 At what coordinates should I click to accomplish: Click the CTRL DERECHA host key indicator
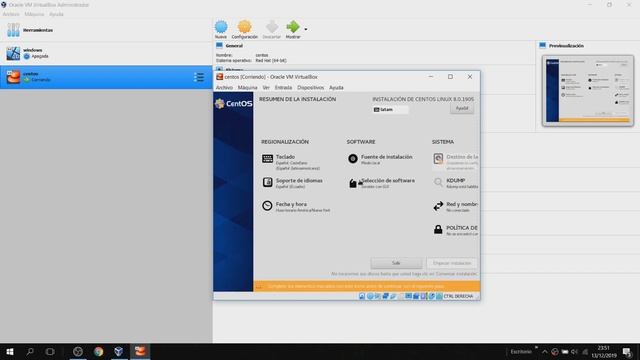pos(458,296)
